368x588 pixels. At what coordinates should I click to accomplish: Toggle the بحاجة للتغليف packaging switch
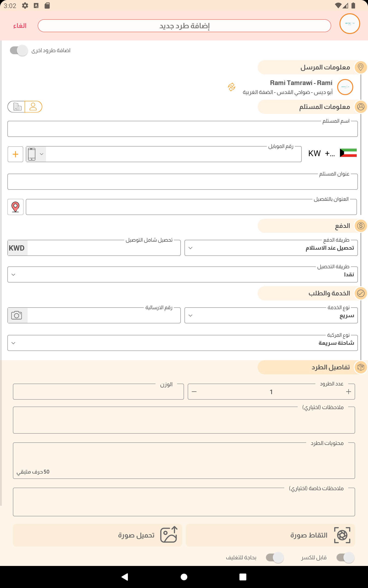click(275, 557)
